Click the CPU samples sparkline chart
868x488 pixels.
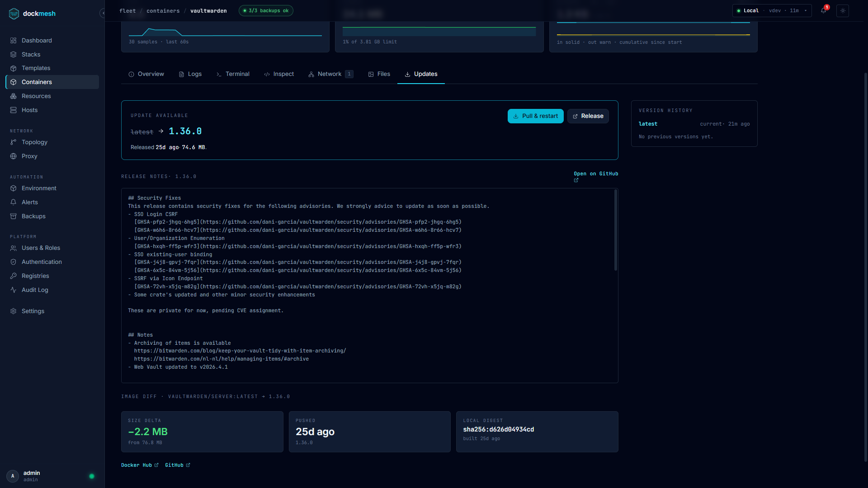pos(225,32)
